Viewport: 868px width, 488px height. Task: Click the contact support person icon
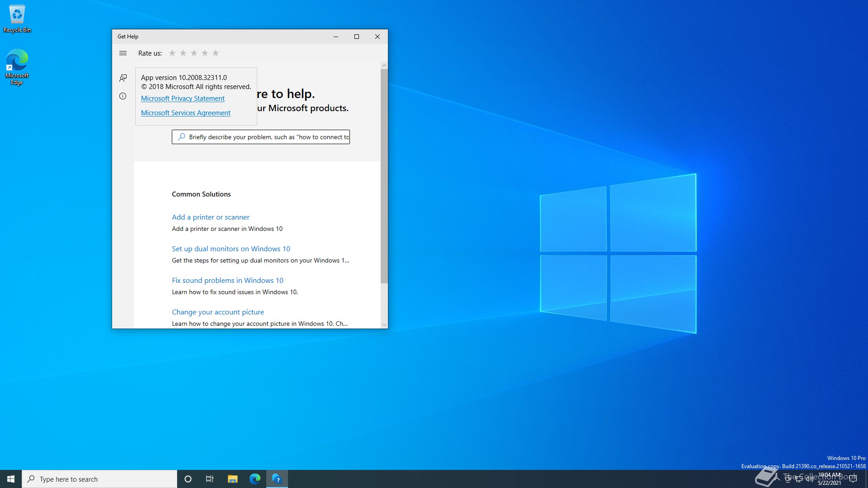123,78
